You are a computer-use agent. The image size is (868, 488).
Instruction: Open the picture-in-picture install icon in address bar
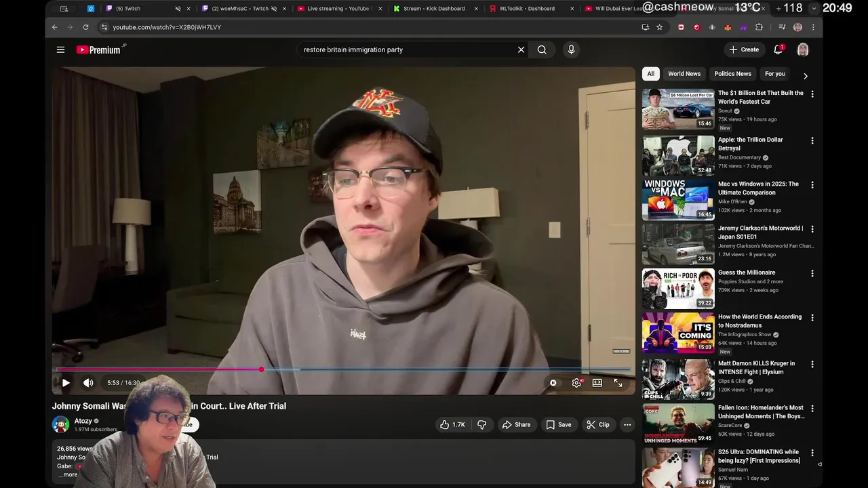pyautogui.click(x=645, y=27)
